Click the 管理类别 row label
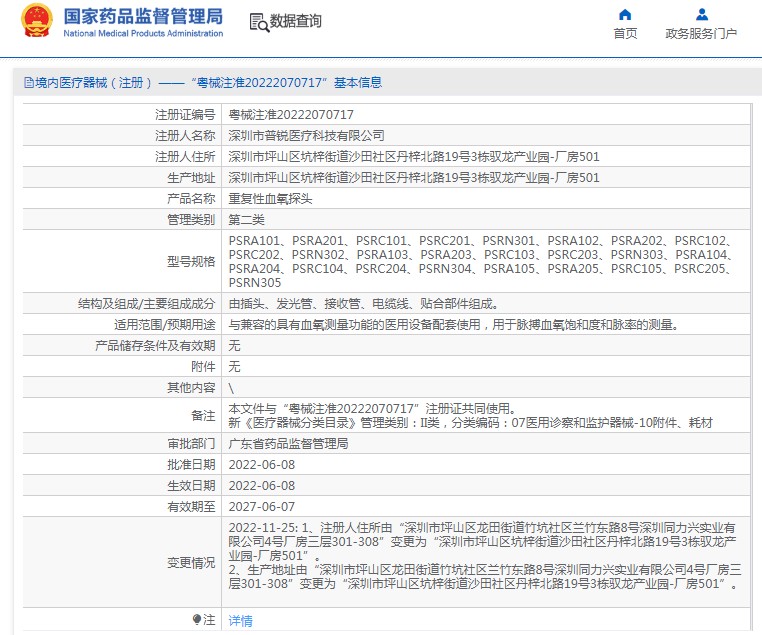This screenshot has width=762, height=635. tap(190, 220)
